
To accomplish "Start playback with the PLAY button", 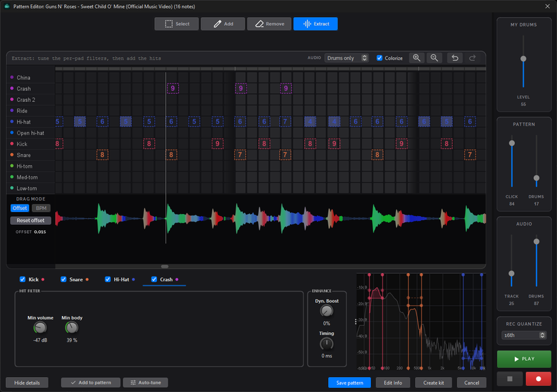I will (x=524, y=359).
